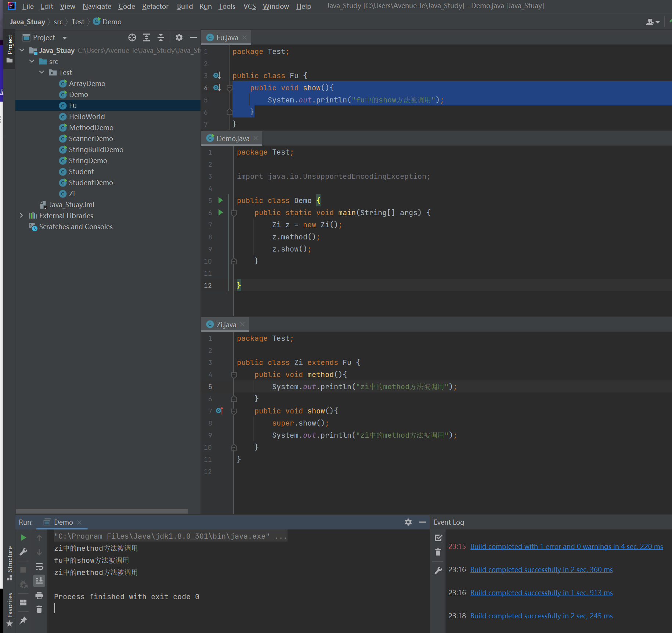Open the Project view dropdown
672x633 pixels.
pos(65,38)
